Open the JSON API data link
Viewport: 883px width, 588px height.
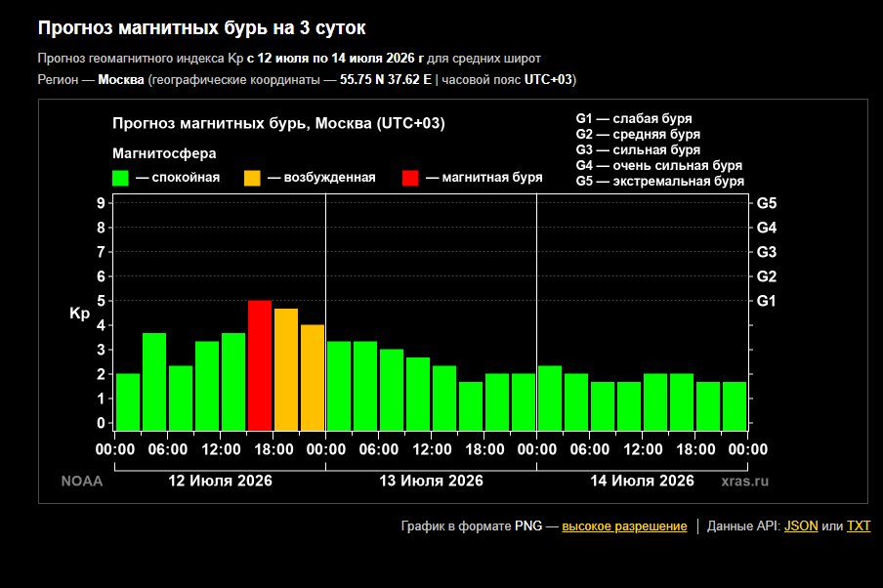pos(801,526)
